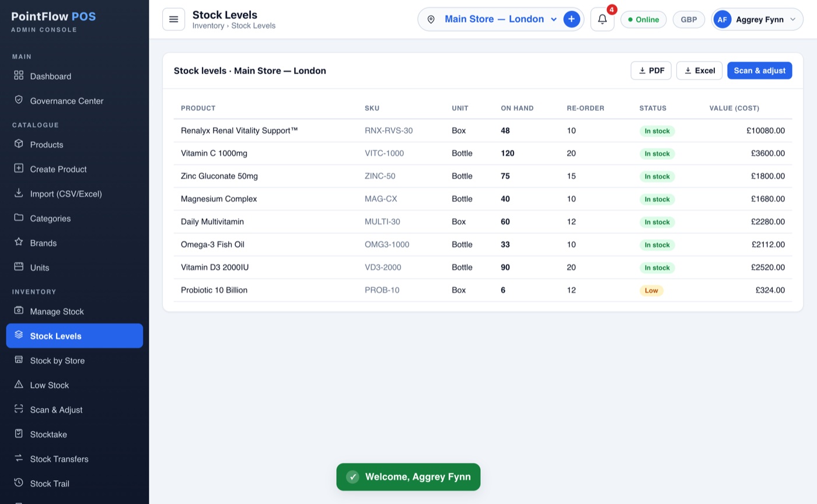Click the Low status badge for Probiotic
This screenshot has width=817, height=504.
click(x=651, y=290)
